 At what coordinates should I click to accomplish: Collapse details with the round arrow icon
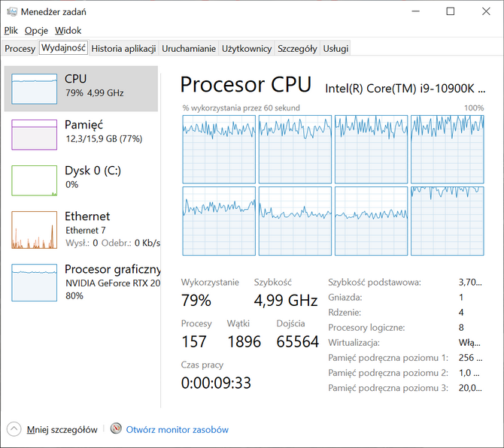coord(14,429)
